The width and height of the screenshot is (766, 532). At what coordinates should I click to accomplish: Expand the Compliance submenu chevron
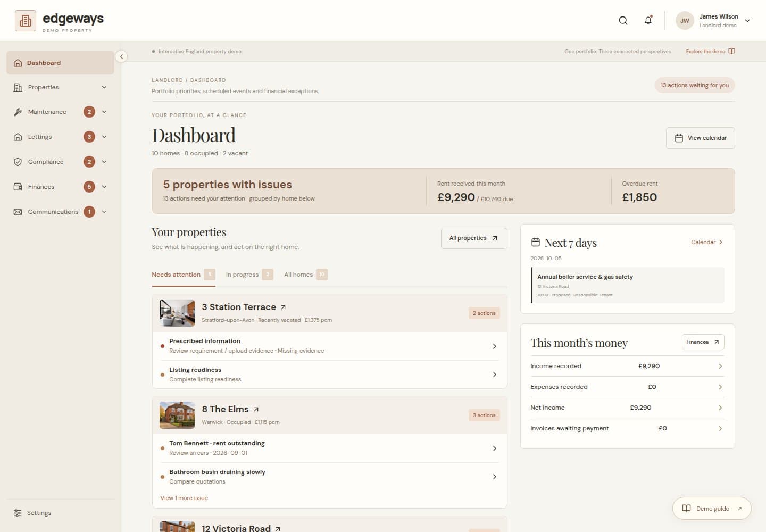click(x=104, y=162)
